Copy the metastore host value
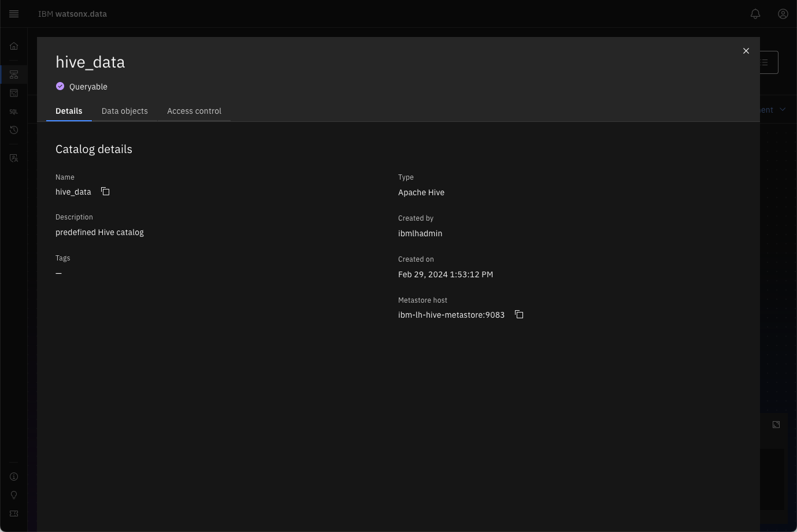 pos(519,314)
